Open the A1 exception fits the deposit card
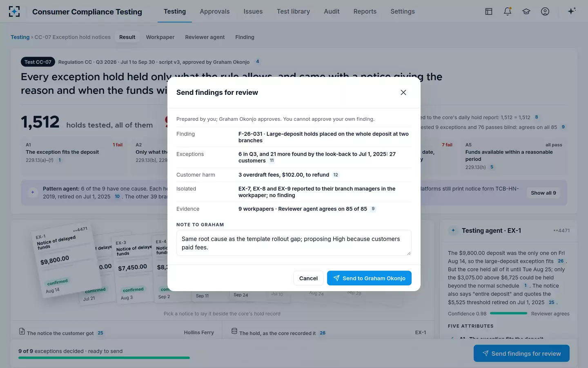The image size is (588, 368). point(74,156)
